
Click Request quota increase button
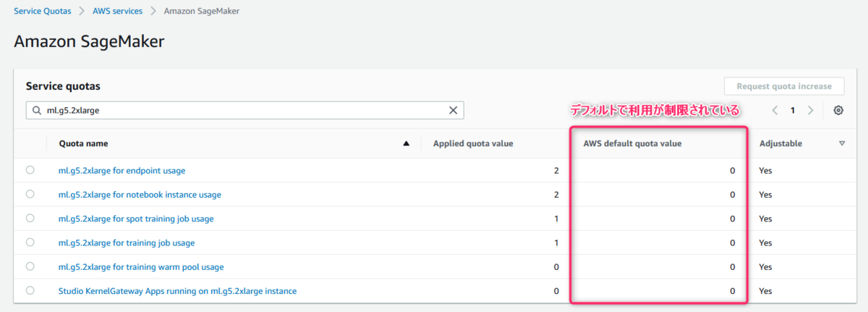pyautogui.click(x=784, y=86)
